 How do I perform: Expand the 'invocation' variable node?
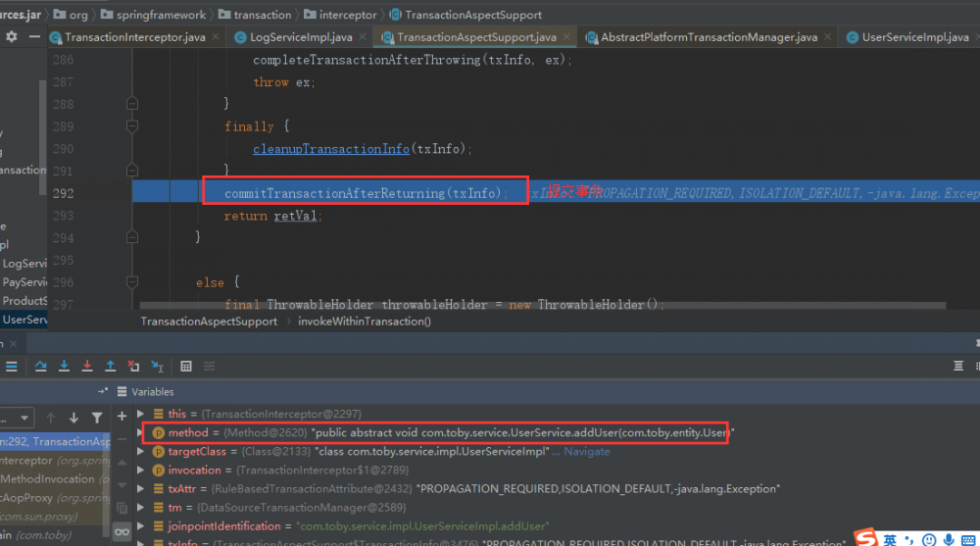pyautogui.click(x=140, y=470)
